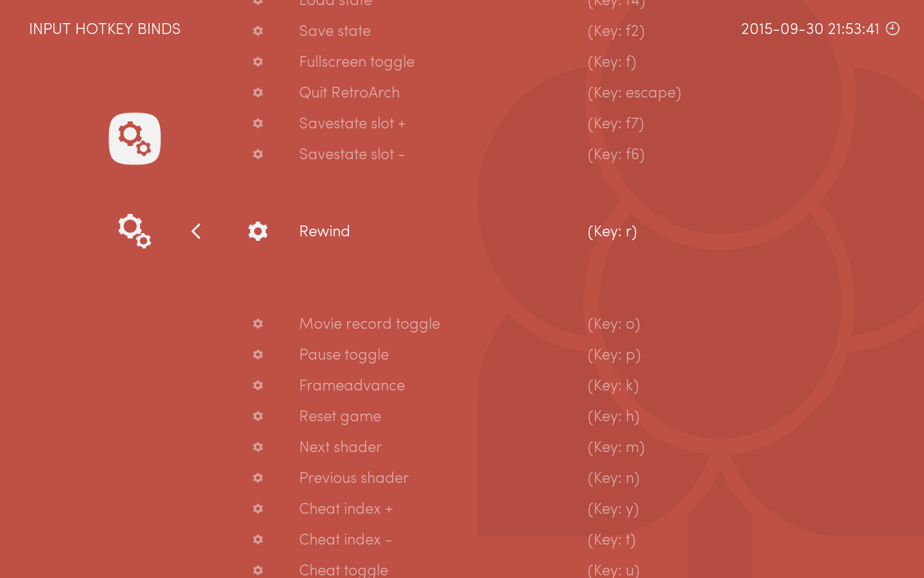
Task: Open the Cheat index + binding
Action: [x=346, y=509]
